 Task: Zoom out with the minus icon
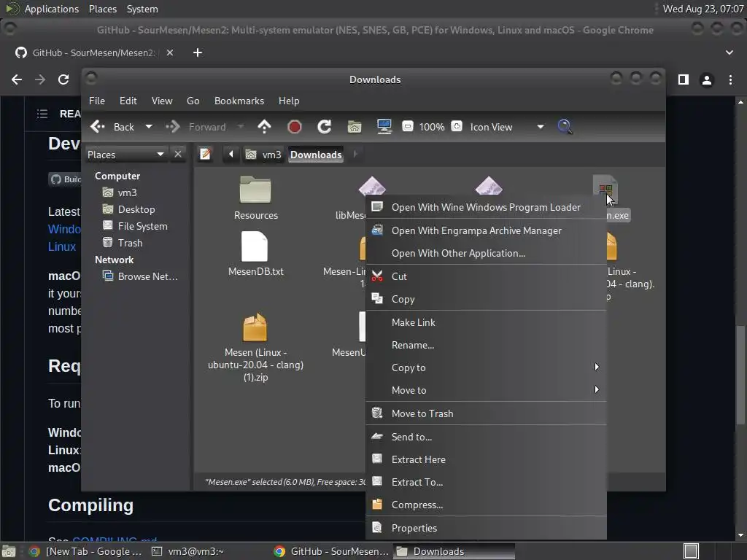tap(407, 127)
